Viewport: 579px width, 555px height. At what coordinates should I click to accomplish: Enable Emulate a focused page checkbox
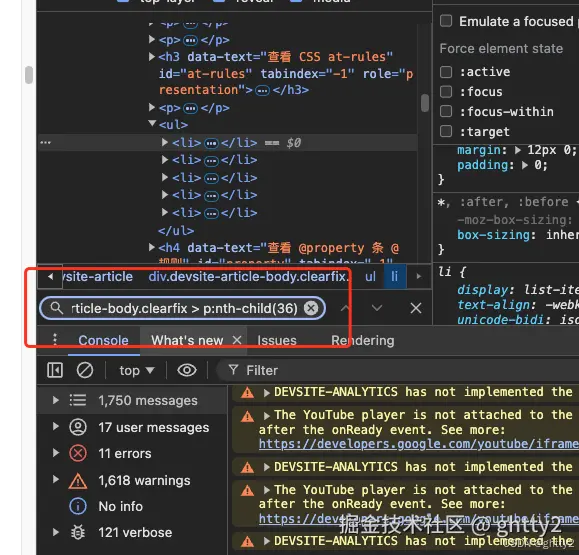[x=446, y=21]
